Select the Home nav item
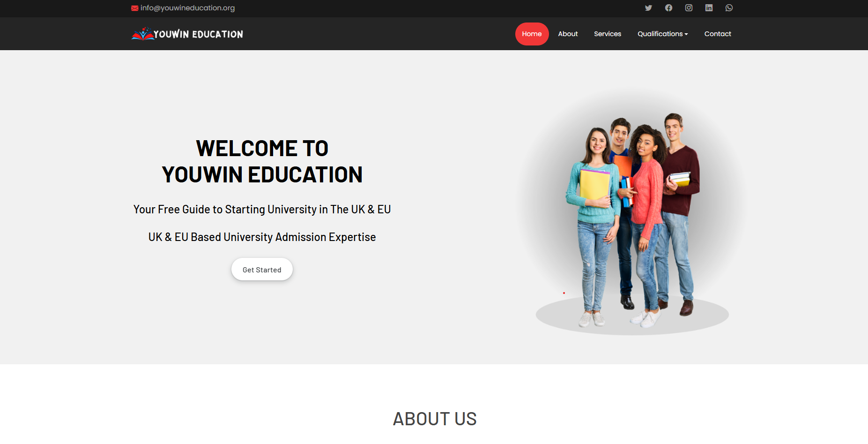The width and height of the screenshot is (868, 444). pos(532,34)
